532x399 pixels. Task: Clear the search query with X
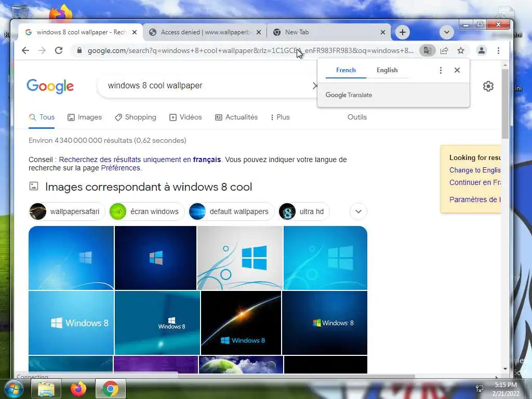click(314, 86)
